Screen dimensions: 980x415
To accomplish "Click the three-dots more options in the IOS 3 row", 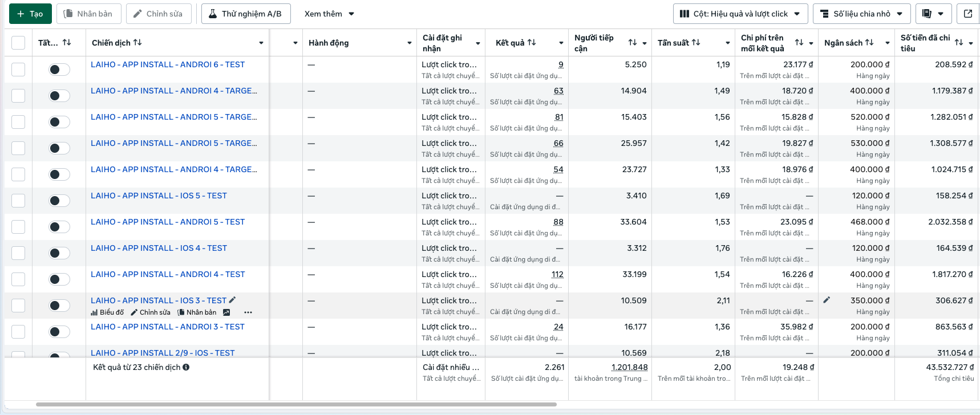I will pos(248,312).
